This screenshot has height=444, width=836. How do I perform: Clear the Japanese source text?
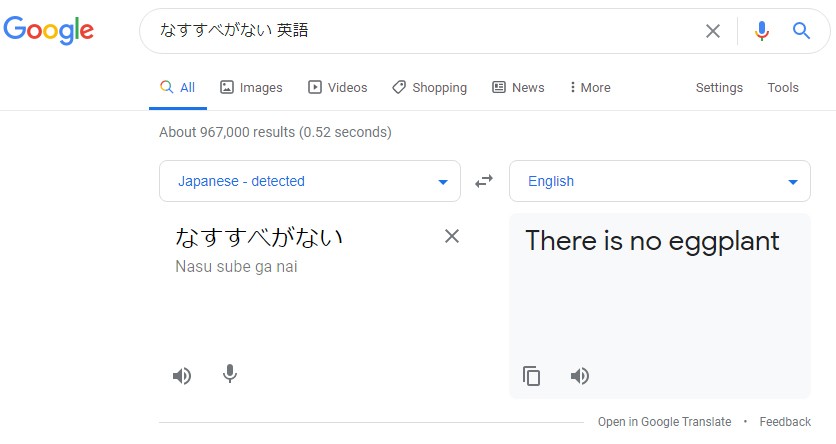click(452, 236)
